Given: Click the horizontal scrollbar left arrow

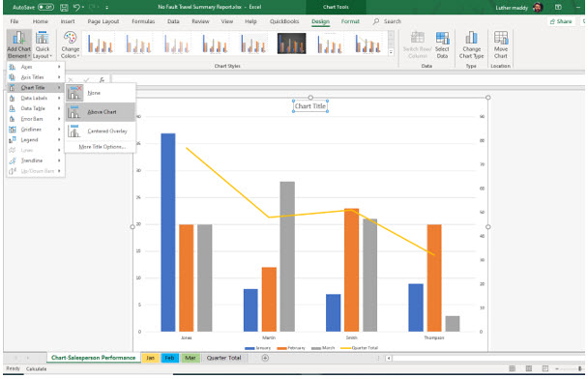Looking at the screenshot, I should pos(389,359).
